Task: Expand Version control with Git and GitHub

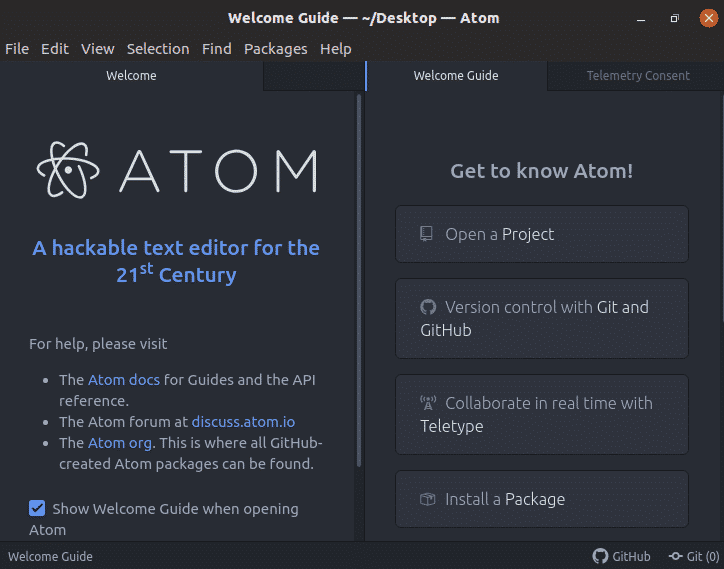Action: 541,318
